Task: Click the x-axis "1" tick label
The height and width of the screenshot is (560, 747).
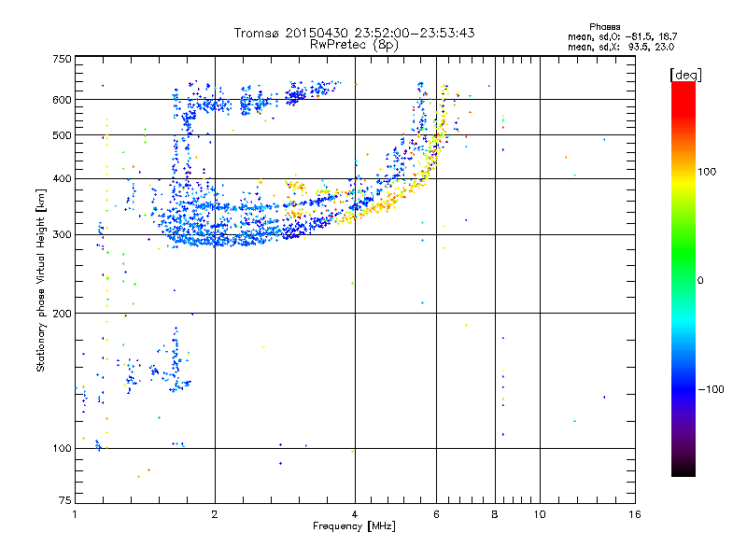Action: (x=75, y=514)
